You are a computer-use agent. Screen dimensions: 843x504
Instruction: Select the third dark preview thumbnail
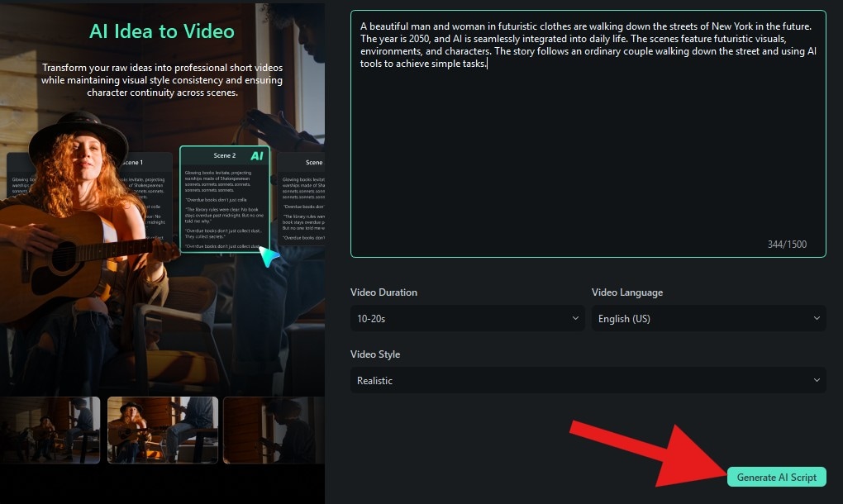[274, 430]
